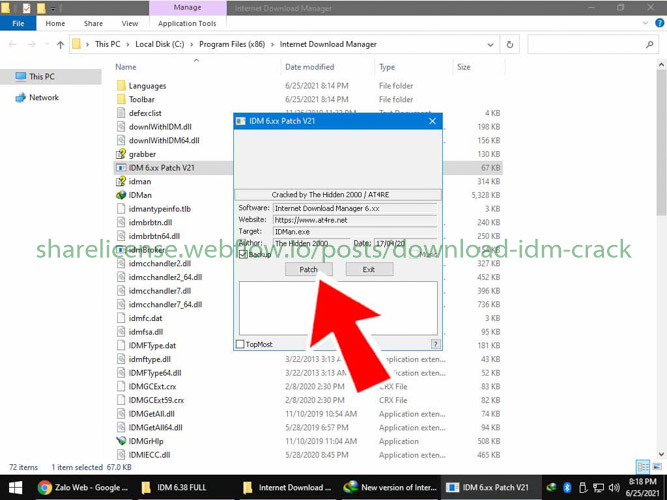Sort by Date modified column
The width and height of the screenshot is (667, 500).
[x=309, y=67]
